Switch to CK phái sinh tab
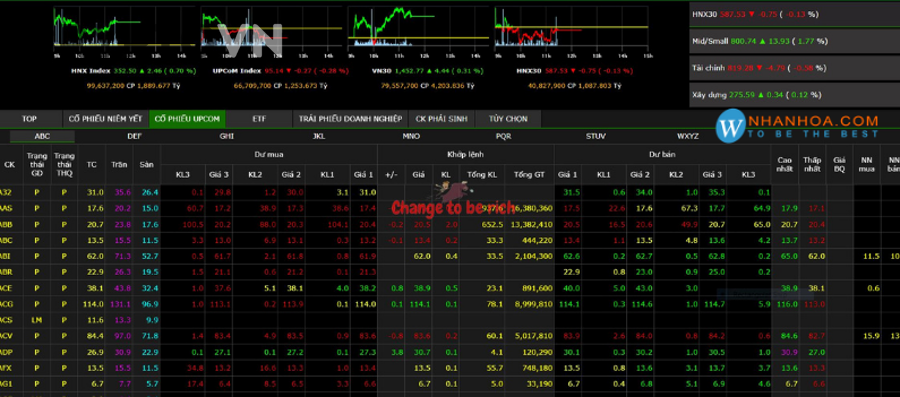The height and width of the screenshot is (397, 900). pos(441,119)
